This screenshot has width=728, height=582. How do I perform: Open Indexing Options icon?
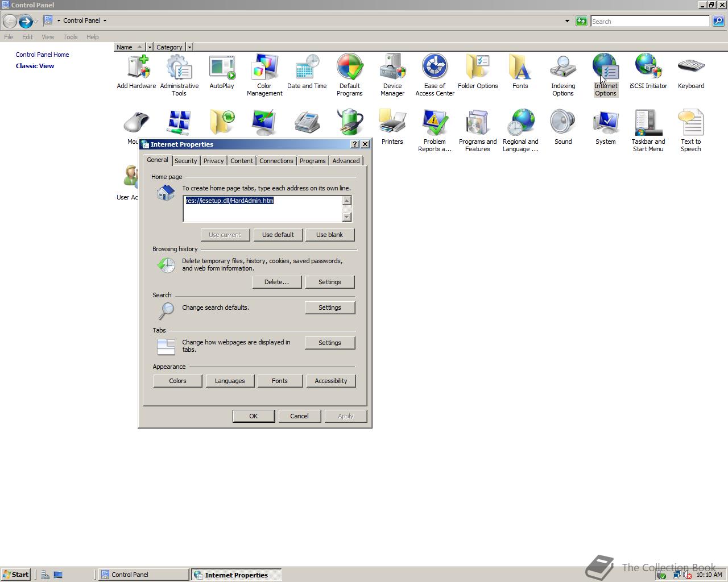pos(563,75)
